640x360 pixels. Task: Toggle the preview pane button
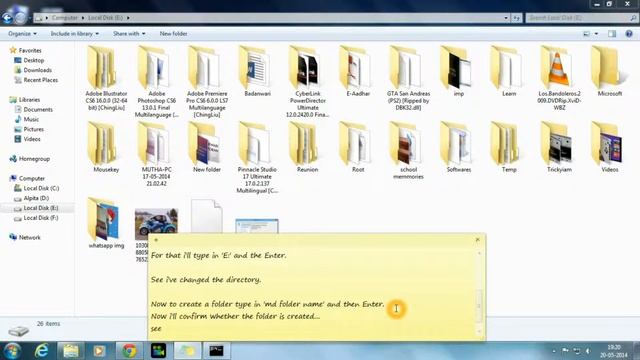(x=612, y=34)
